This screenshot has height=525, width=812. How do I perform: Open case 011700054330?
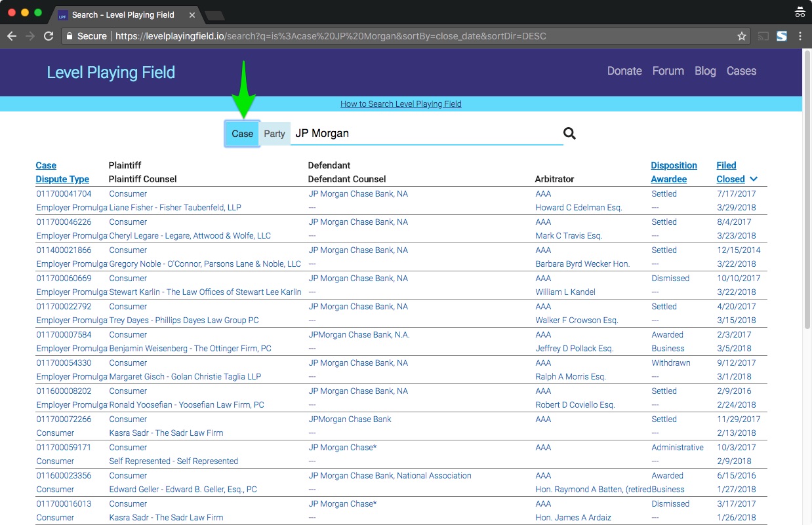[x=64, y=363]
